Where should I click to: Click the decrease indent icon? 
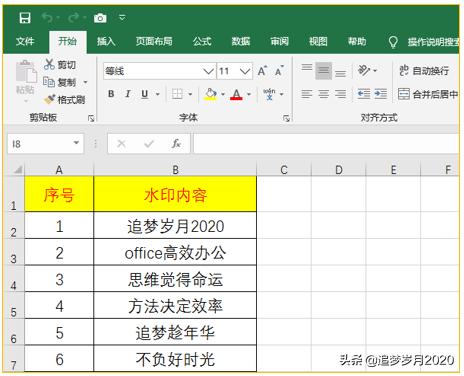pos(364,94)
